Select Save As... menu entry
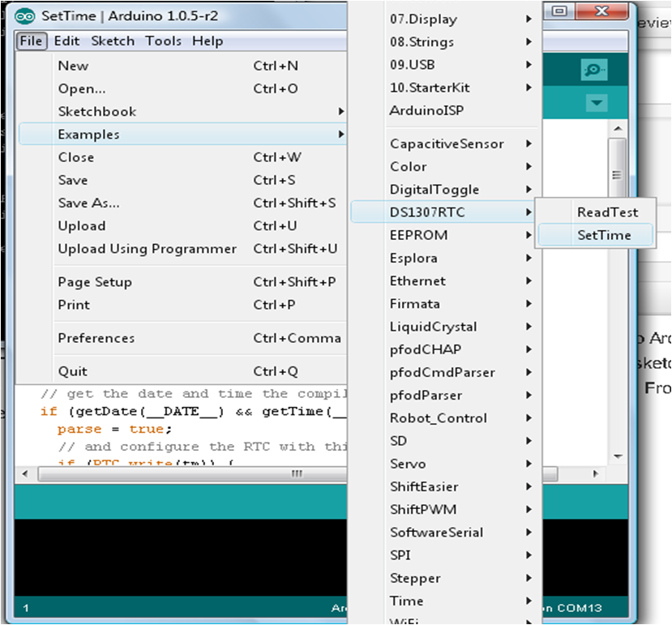672x625 pixels. pos(182,203)
